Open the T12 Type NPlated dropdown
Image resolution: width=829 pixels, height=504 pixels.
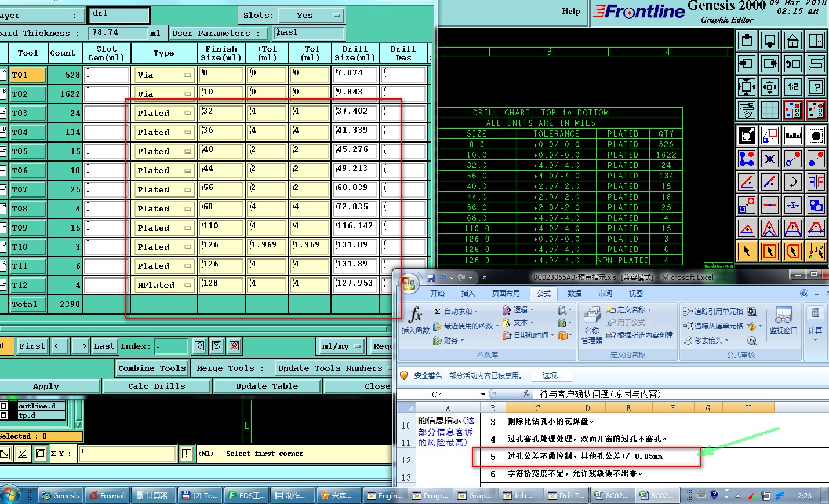164,285
